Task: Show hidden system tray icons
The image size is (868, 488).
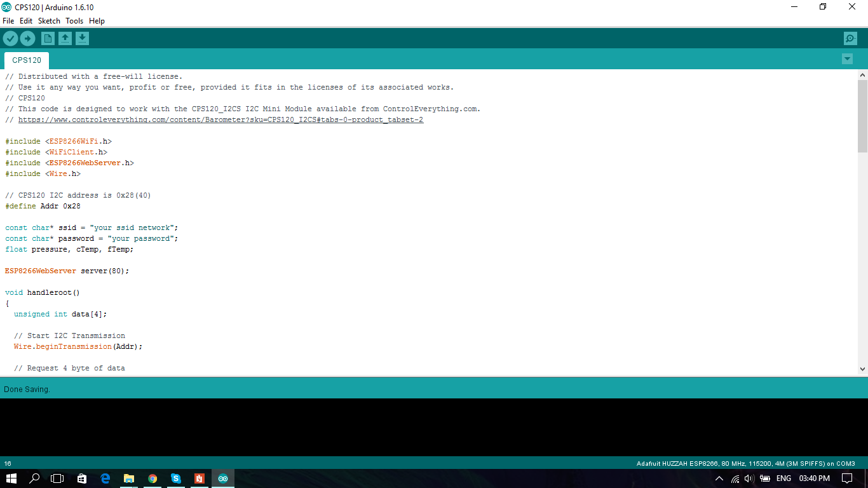Action: (719, 478)
